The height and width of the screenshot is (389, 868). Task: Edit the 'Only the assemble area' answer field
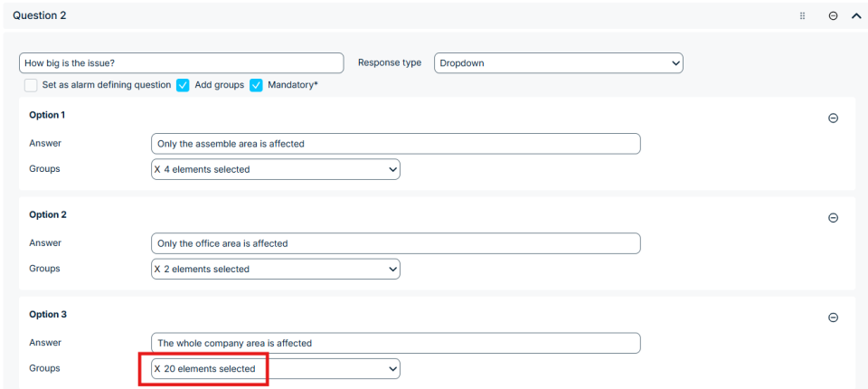395,144
